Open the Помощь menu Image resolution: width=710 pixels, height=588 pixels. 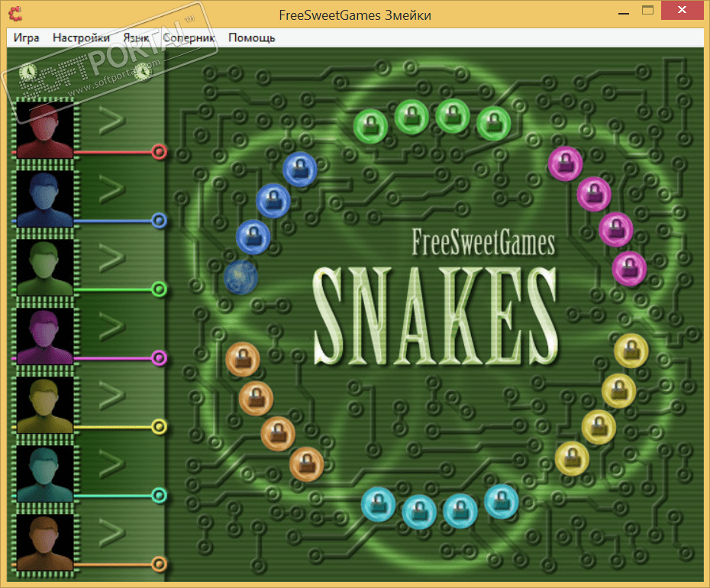[252, 37]
